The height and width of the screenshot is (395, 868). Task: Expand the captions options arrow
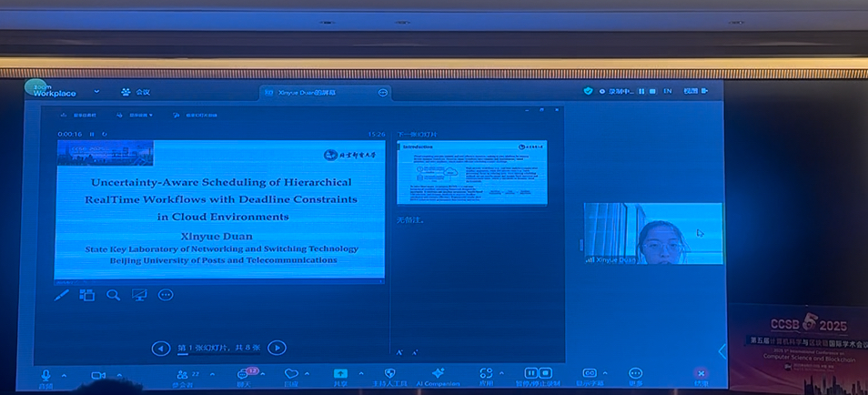604,373
